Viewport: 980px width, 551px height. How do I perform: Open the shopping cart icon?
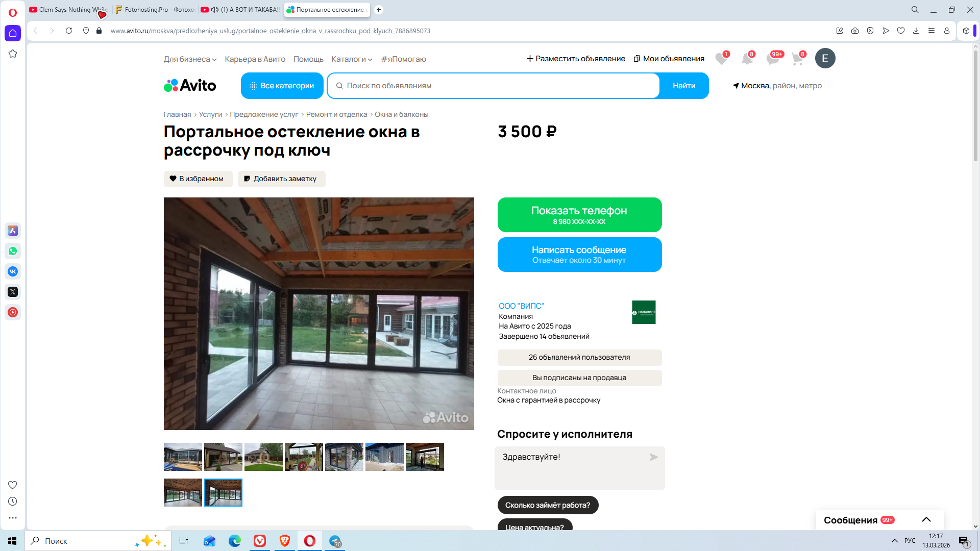point(797,59)
